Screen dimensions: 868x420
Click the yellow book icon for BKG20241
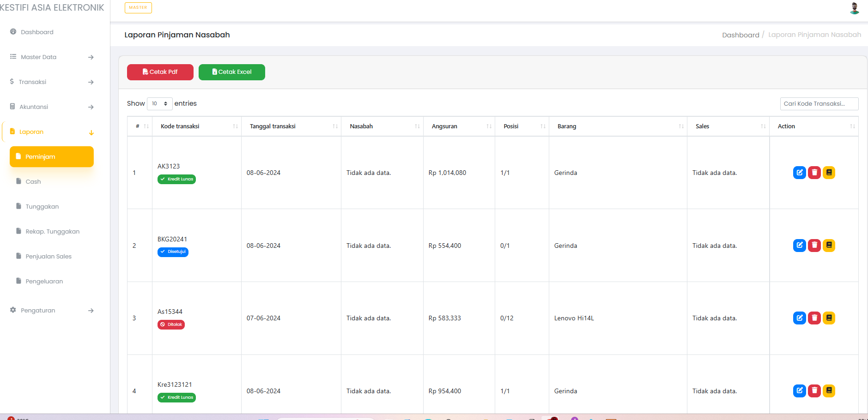click(x=829, y=246)
